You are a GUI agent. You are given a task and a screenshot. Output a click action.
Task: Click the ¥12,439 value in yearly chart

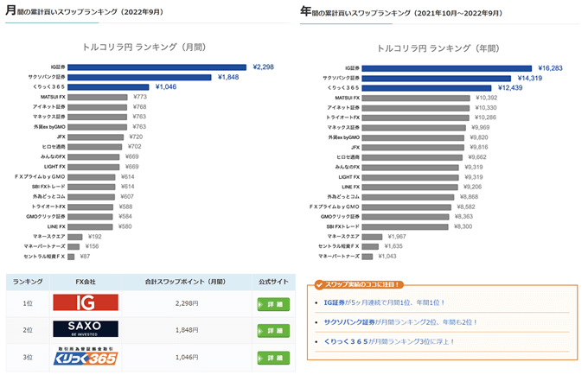coord(510,88)
